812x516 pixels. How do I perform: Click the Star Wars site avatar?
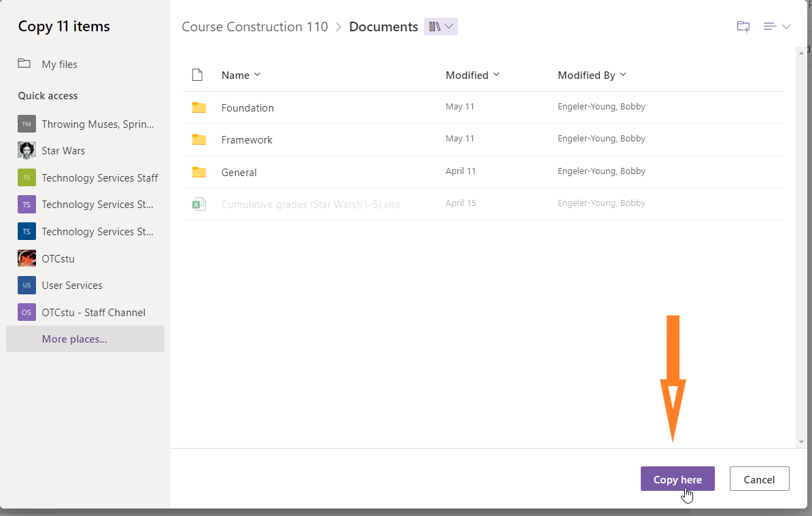click(27, 151)
